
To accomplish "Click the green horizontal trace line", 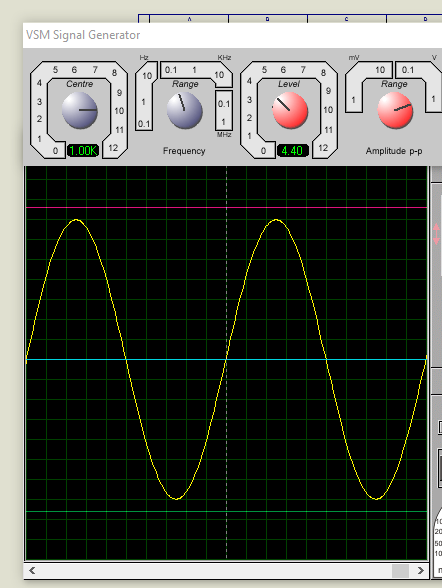I will coord(226,512).
